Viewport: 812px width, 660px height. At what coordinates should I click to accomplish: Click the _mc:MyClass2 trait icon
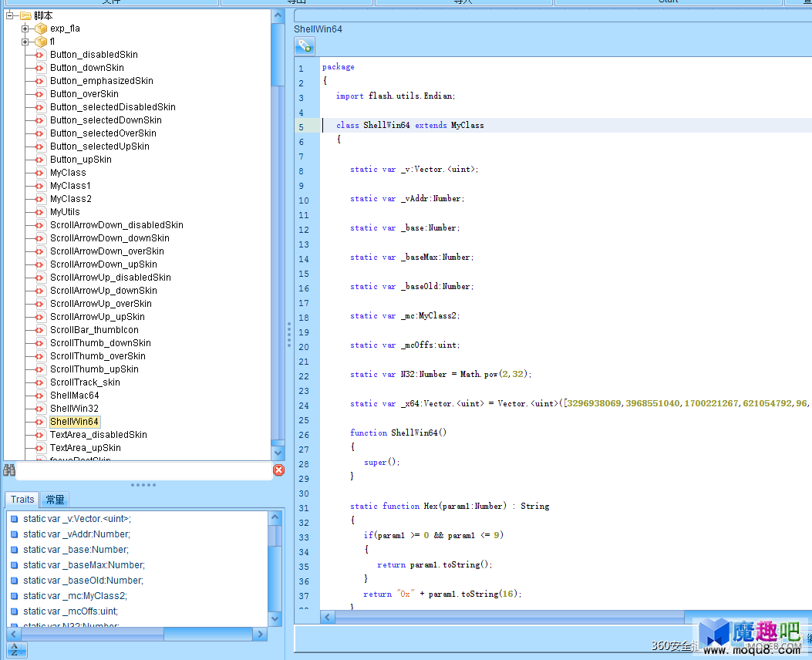(15, 596)
